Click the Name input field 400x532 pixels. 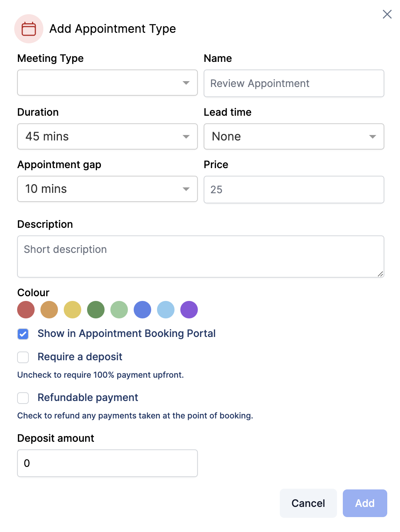(x=294, y=83)
